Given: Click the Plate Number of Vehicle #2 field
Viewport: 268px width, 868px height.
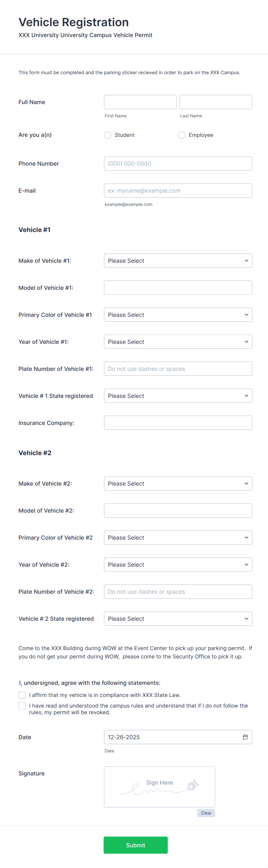Looking at the screenshot, I should (178, 591).
